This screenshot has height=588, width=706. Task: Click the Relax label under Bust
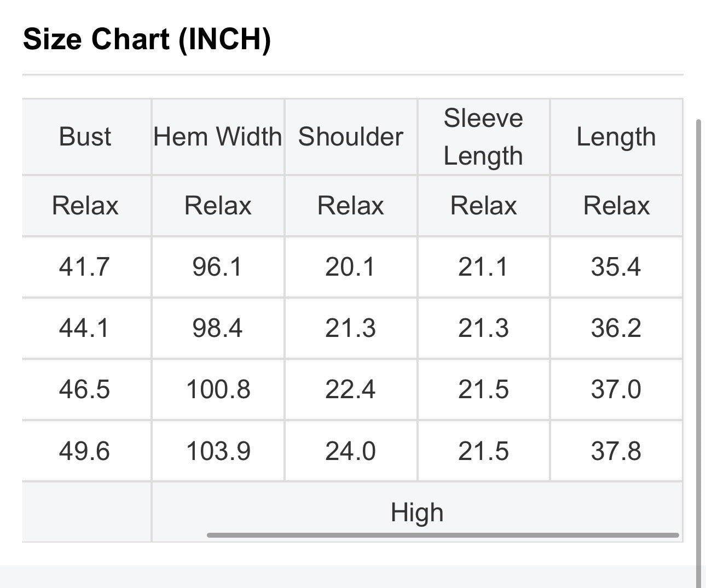click(85, 206)
